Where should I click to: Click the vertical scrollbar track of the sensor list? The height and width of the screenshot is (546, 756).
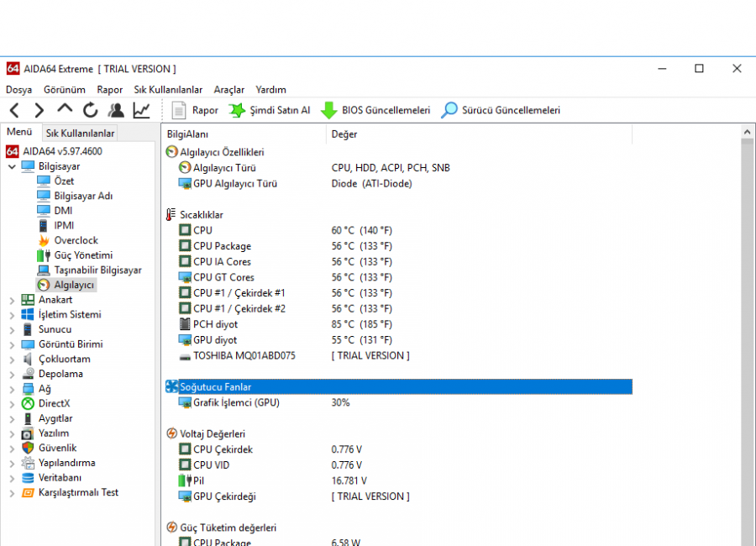click(x=747, y=343)
